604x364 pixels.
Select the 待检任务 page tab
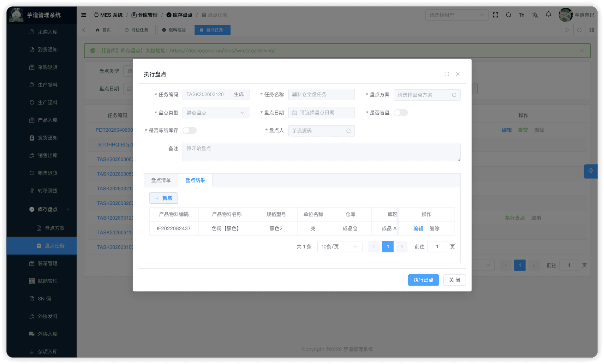tap(137, 30)
